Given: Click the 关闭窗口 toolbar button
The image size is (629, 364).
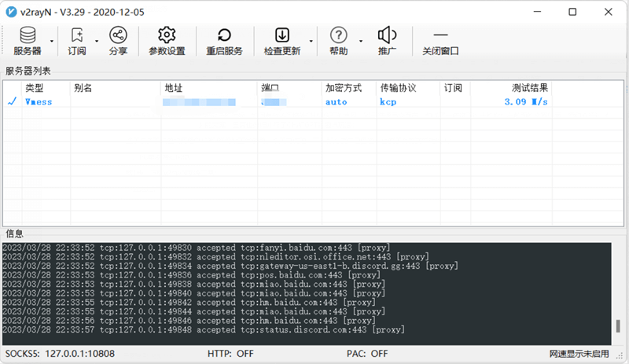Looking at the screenshot, I should [x=440, y=41].
